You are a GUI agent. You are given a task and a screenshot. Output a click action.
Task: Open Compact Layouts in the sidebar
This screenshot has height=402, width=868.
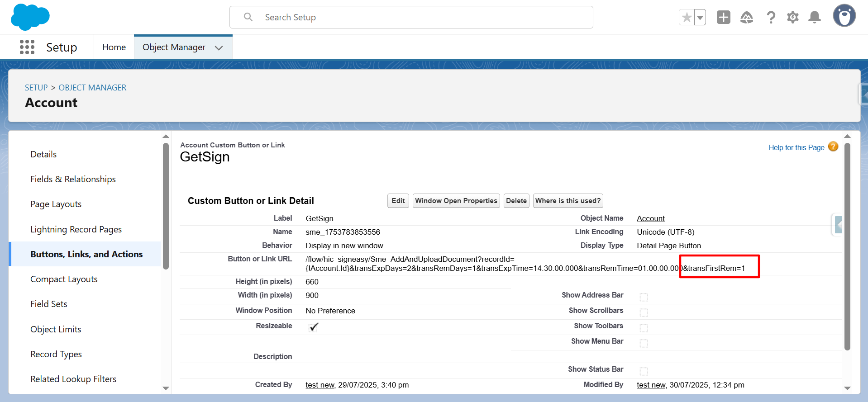(64, 279)
